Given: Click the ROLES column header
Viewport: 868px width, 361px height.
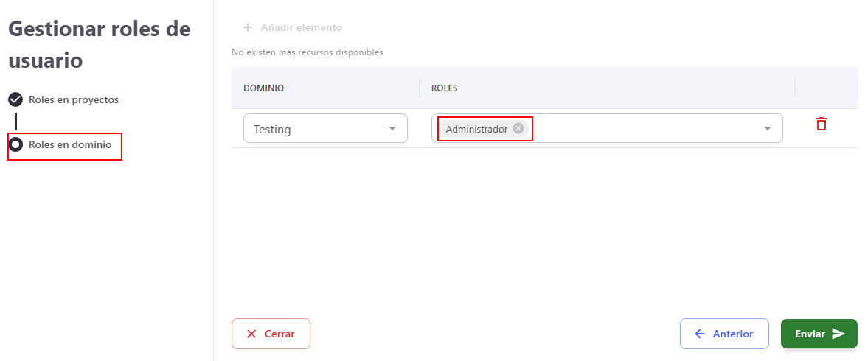Looking at the screenshot, I should coord(445,88).
